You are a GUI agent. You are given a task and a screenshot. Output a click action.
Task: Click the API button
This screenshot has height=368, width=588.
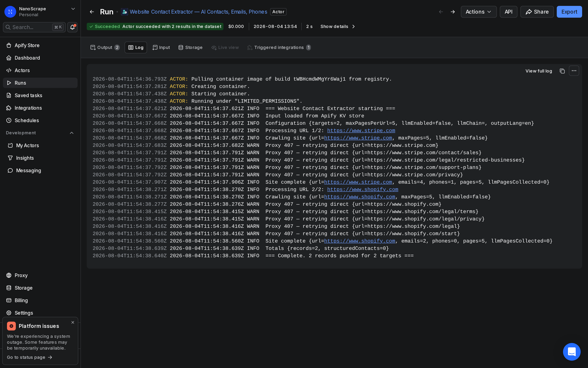click(508, 12)
